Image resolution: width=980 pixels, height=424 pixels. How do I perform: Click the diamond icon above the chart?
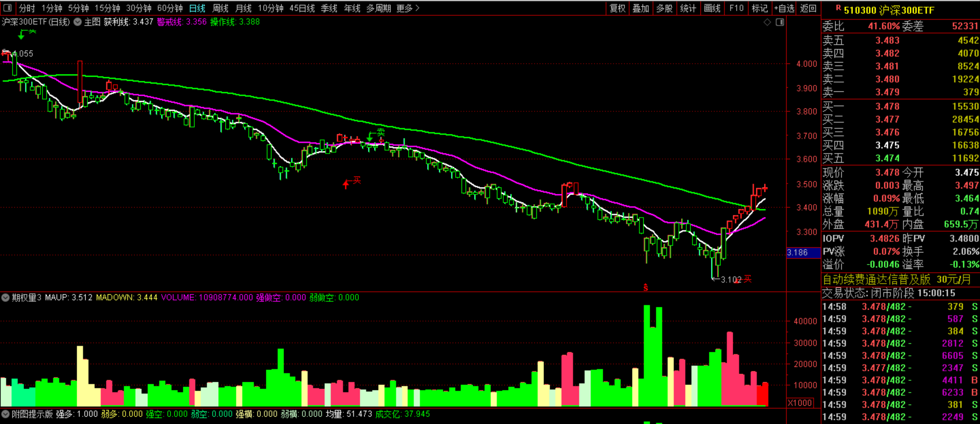coord(767,22)
